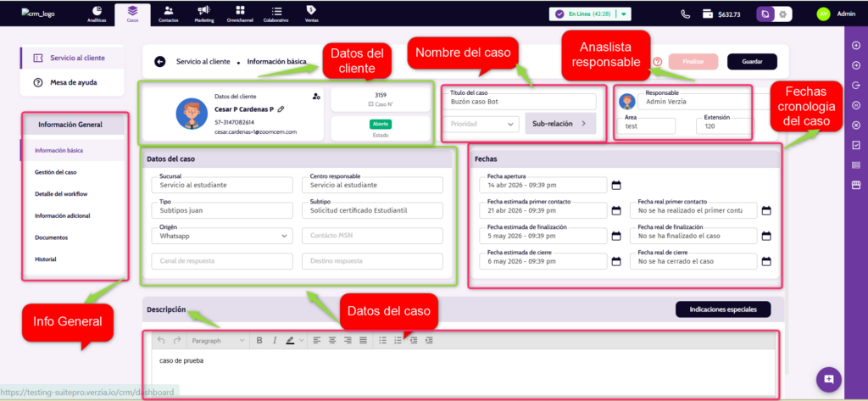Open the En Línea status dropdown arrow
The image size is (868, 401).
(624, 14)
